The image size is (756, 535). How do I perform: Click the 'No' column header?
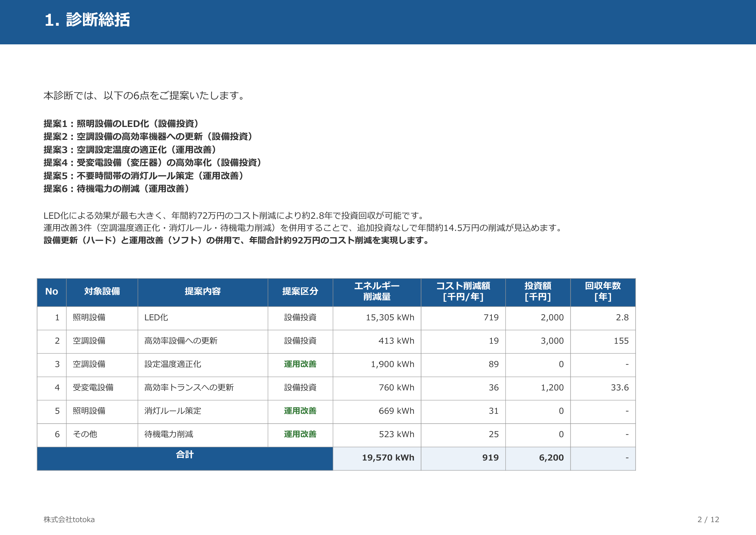(x=51, y=293)
